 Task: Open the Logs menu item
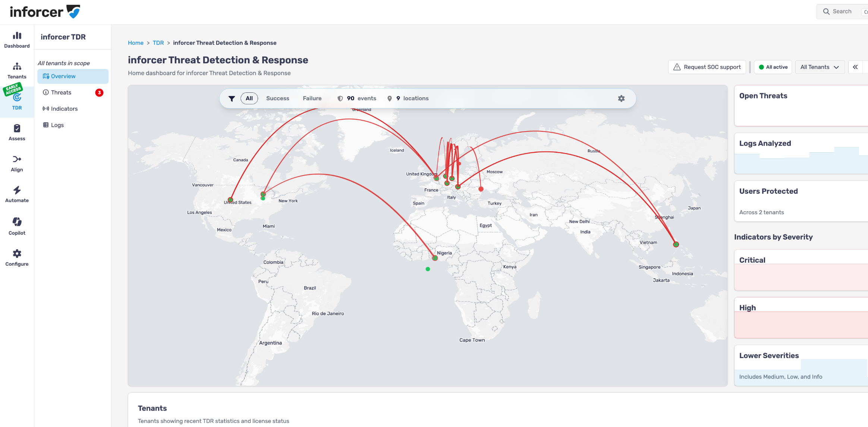(73, 125)
